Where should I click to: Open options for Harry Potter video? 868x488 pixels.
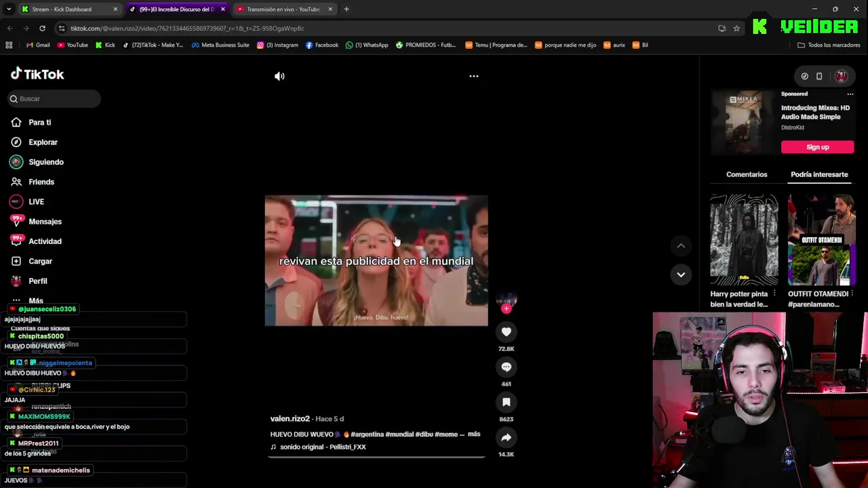(x=774, y=294)
